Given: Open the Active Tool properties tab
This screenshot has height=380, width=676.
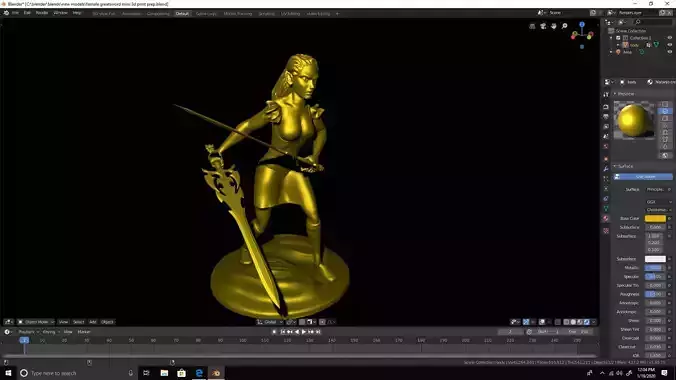Looking at the screenshot, I should pos(606,94).
